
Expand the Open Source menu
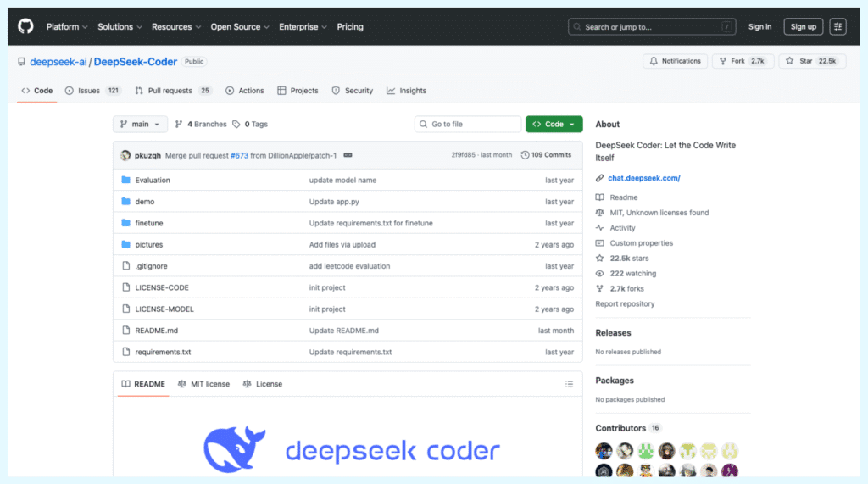coord(240,26)
